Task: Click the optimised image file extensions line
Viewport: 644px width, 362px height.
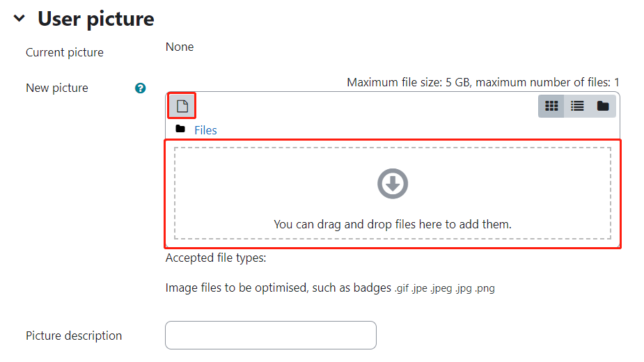Action: point(330,288)
